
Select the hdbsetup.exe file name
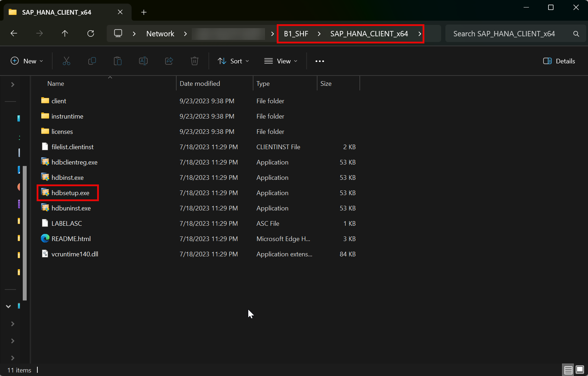(x=70, y=193)
